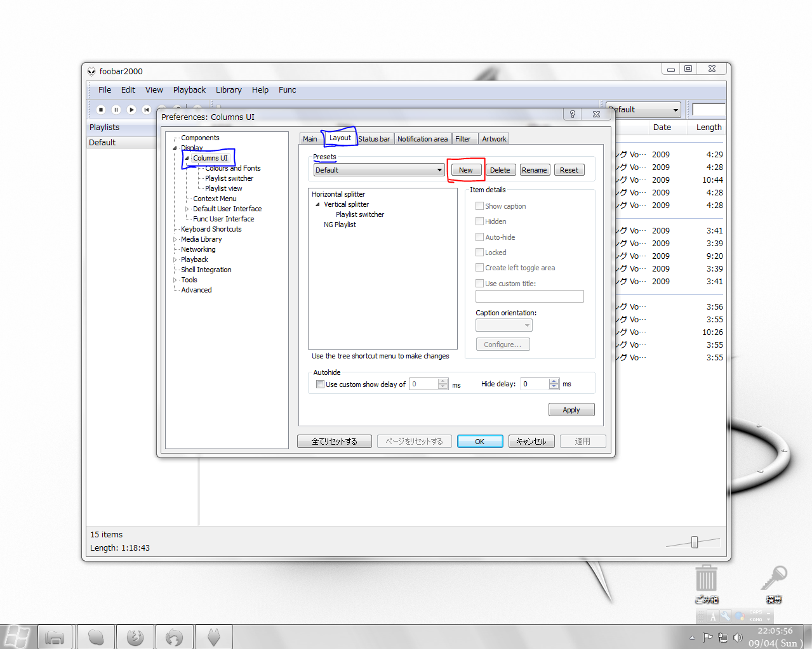The width and height of the screenshot is (812, 649).
Task: Open the Library menu
Action: [x=229, y=90]
